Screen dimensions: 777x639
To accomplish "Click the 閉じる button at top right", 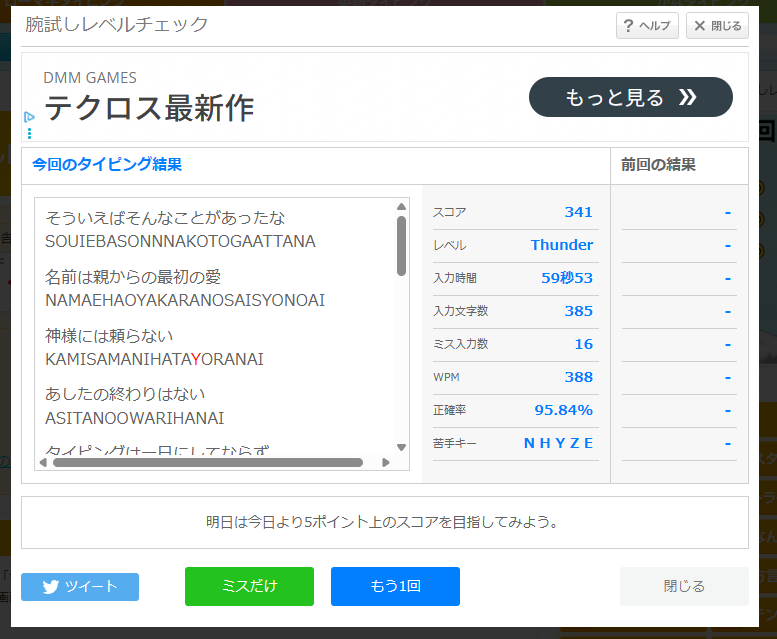I will (x=717, y=25).
